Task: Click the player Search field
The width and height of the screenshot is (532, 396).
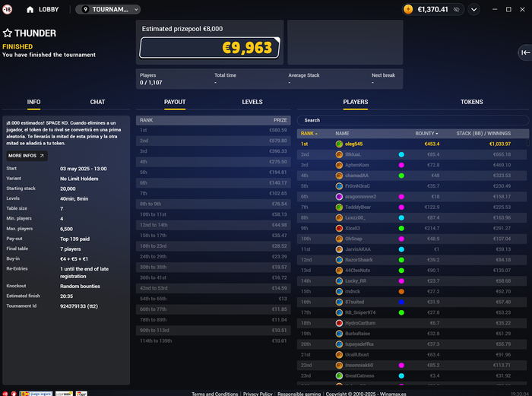Action: tap(413, 120)
